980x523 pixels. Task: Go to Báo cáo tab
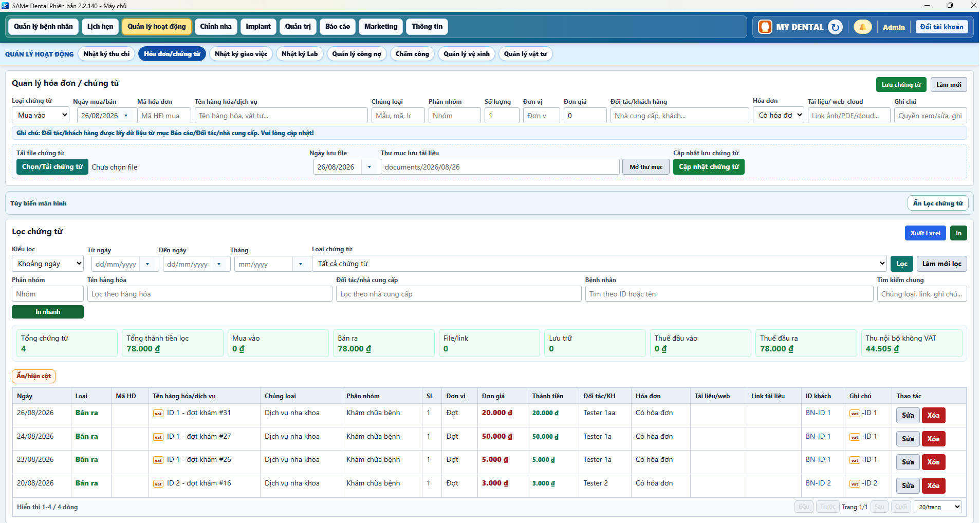tap(338, 27)
